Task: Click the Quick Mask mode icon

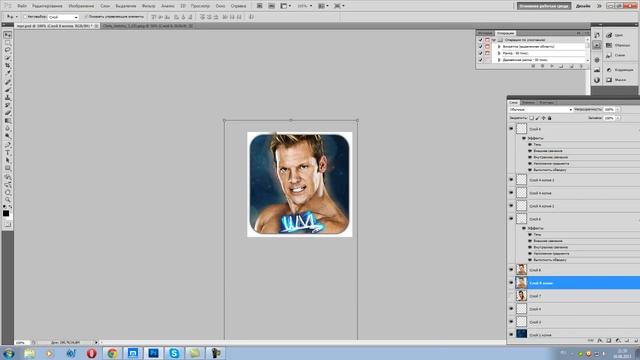Action: click(x=7, y=224)
